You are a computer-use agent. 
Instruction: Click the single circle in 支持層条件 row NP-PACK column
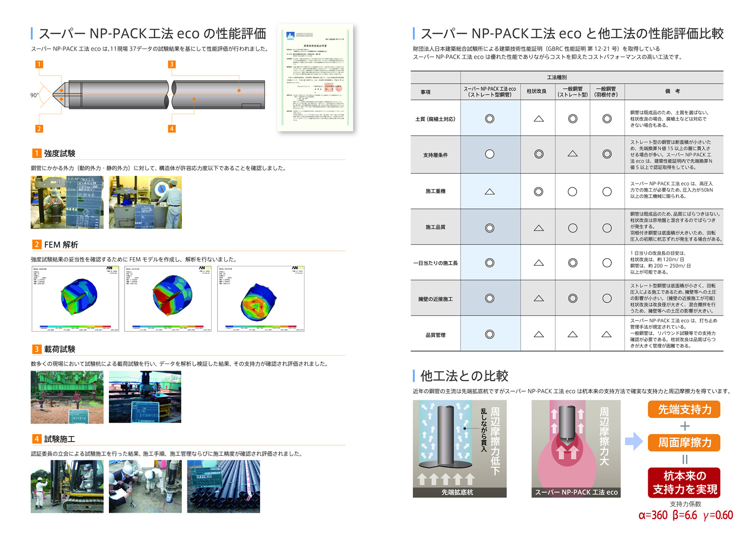pos(489,154)
